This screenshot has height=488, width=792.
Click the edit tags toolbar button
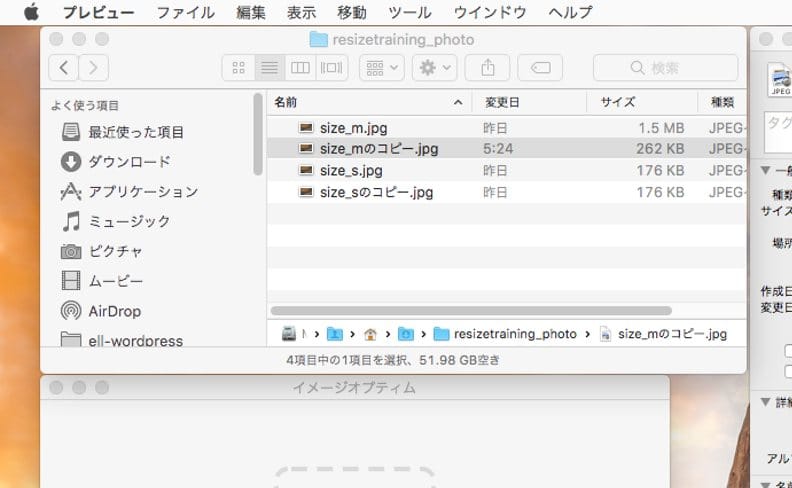coord(540,67)
